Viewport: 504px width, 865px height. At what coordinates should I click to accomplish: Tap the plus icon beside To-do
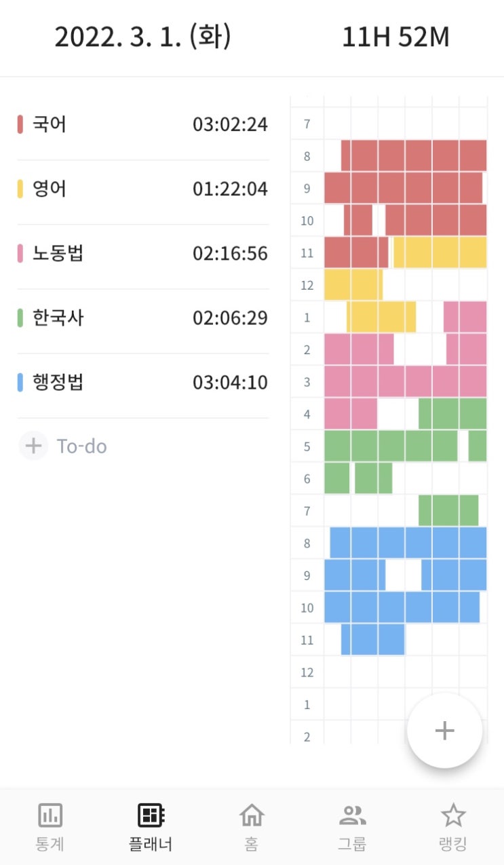click(x=33, y=446)
